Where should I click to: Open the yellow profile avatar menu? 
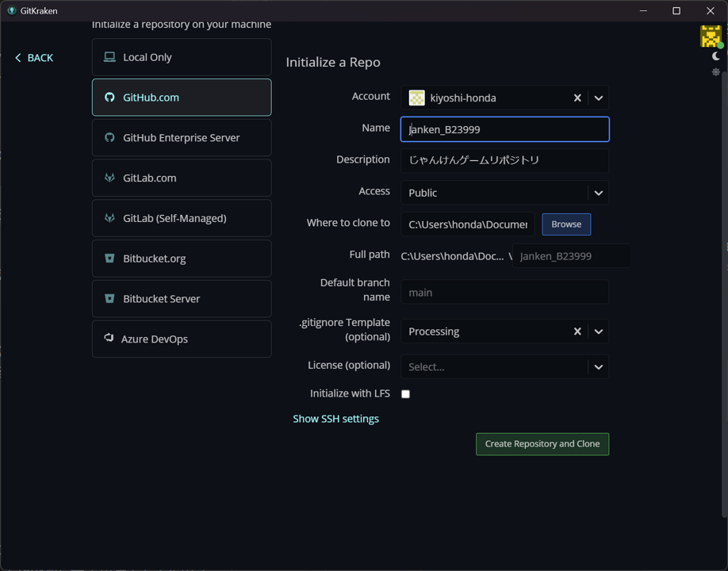pyautogui.click(x=711, y=36)
